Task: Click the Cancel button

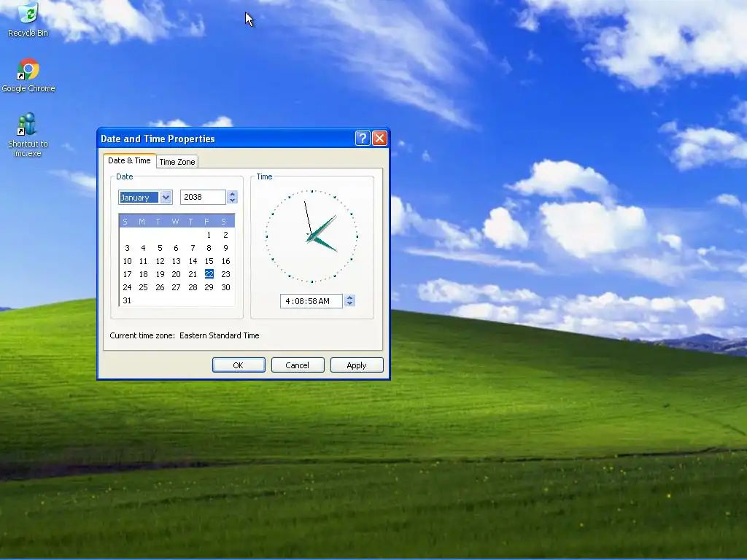Action: [298, 365]
